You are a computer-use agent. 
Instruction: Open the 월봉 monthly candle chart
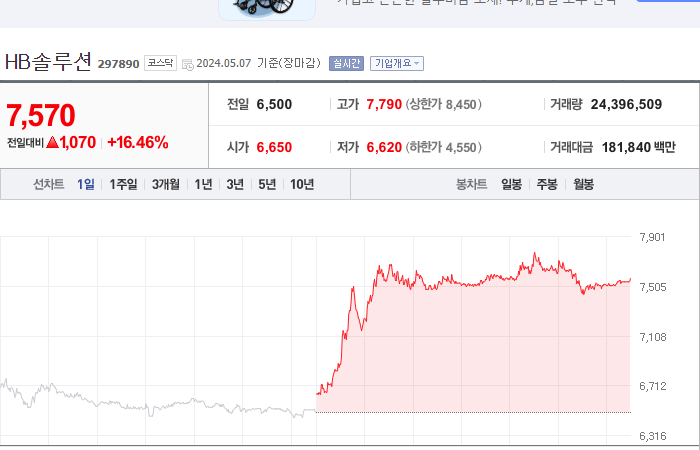[x=583, y=184]
